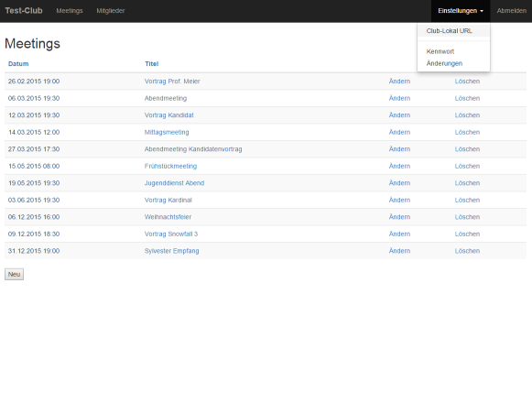This screenshot has width=532, height=403.
Task: Open Weihnachtsfeier meeting details
Action: pos(168,217)
